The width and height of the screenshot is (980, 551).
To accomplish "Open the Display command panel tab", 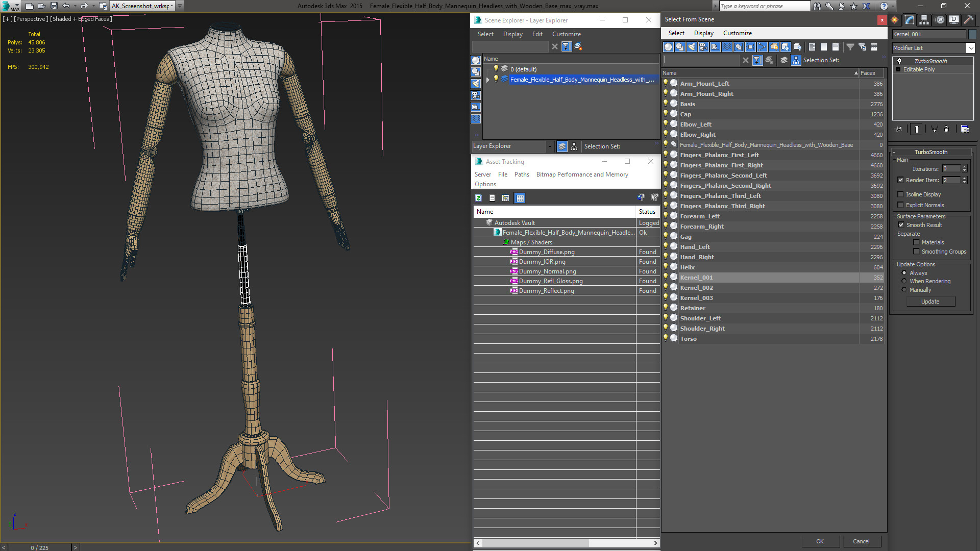I will tap(954, 20).
